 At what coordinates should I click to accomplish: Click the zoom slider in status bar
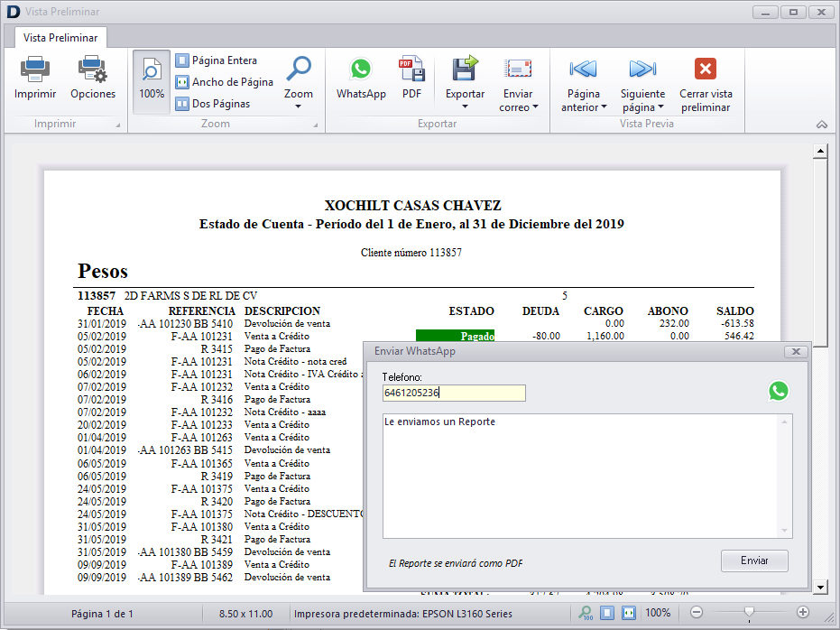point(748,613)
